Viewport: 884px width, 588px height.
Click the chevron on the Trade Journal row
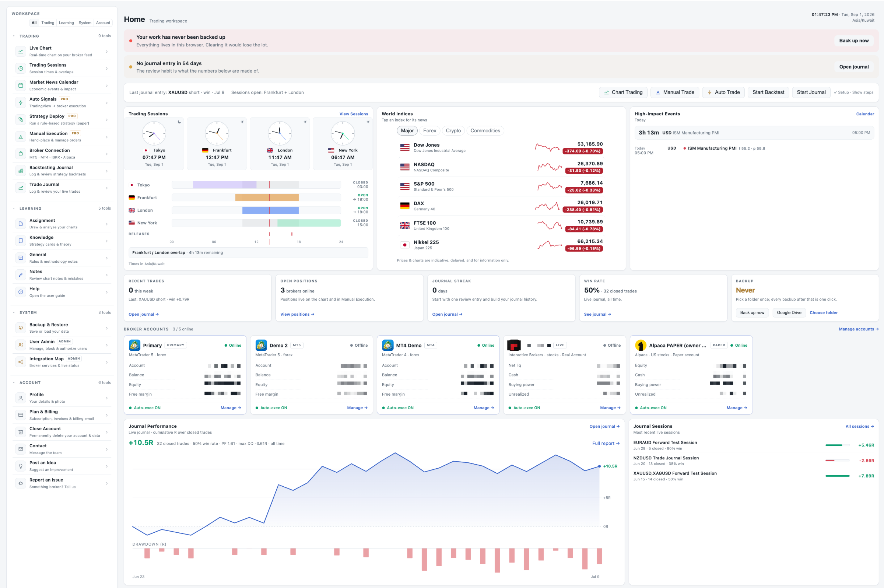107,188
